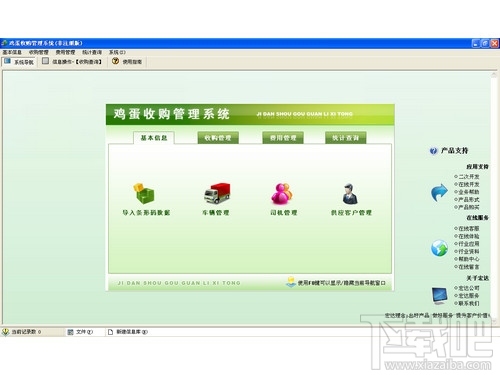Click the 产品支持 heading text
The image size is (500, 375).
(x=454, y=151)
